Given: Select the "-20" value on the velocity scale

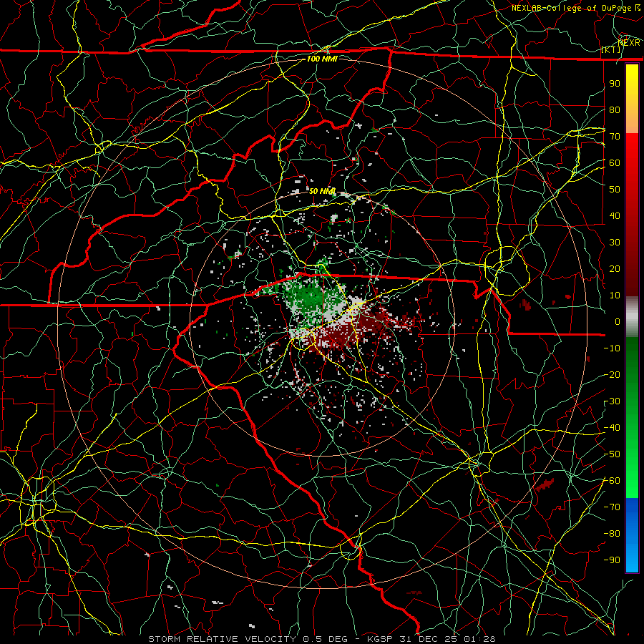Looking at the screenshot, I should pyautogui.click(x=612, y=374).
